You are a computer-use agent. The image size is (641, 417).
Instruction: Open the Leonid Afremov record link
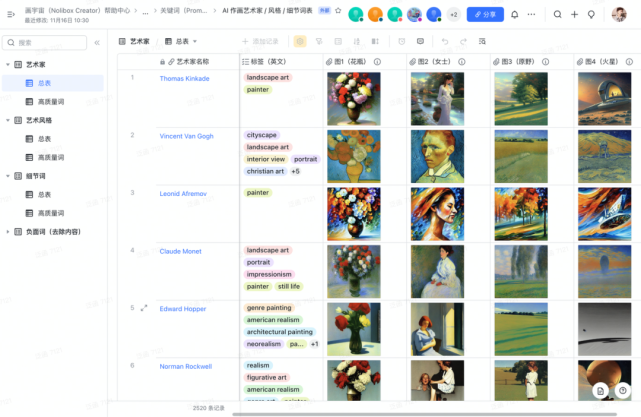click(x=183, y=194)
